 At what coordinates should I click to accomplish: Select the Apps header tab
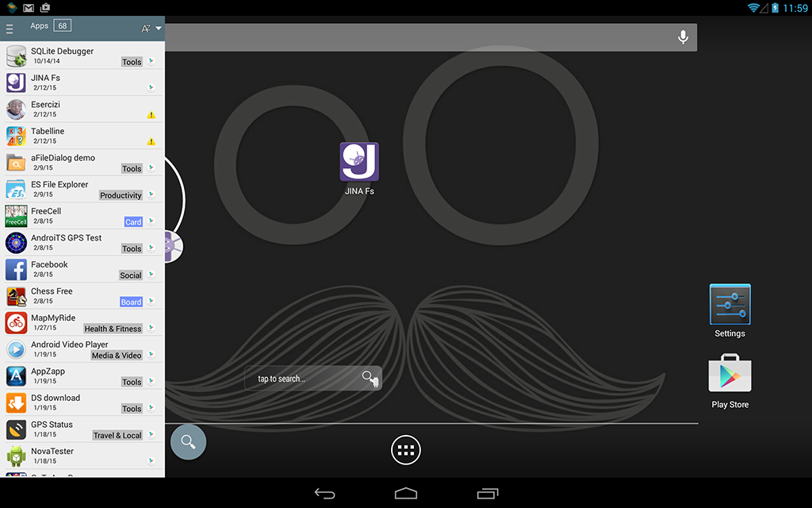40,26
